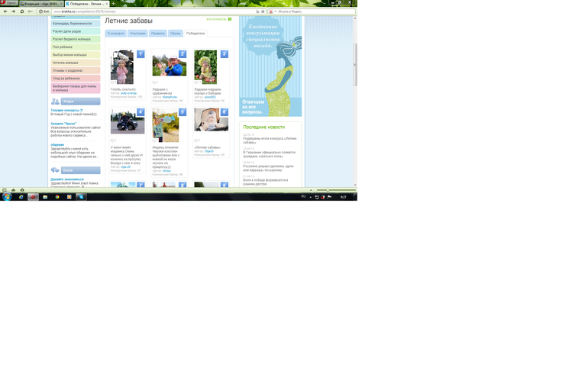Click the Форум section button
The image size is (588, 371).
tap(80, 102)
